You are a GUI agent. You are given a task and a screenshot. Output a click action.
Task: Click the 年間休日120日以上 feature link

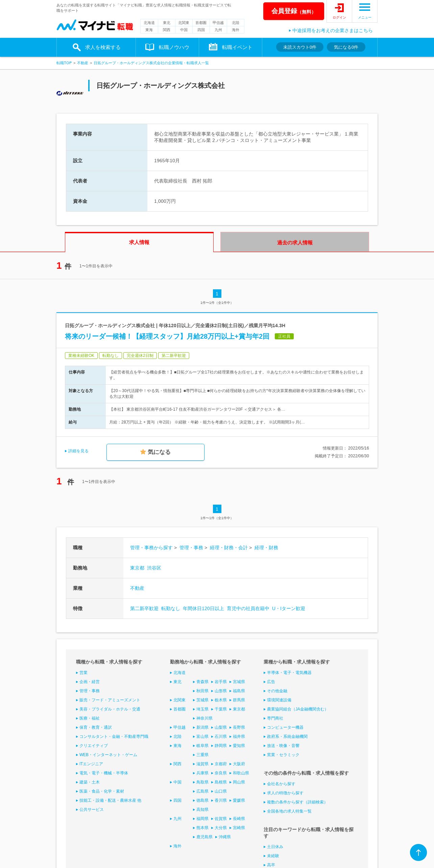click(203, 608)
